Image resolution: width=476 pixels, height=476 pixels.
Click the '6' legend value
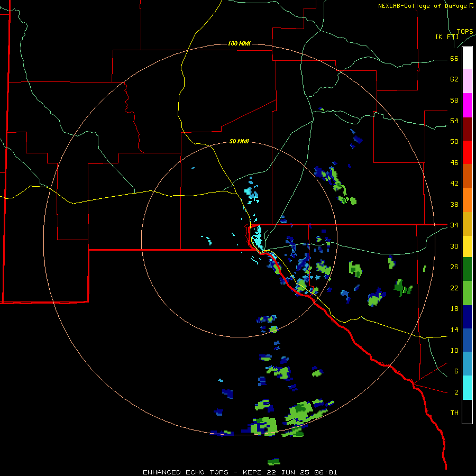click(x=456, y=371)
